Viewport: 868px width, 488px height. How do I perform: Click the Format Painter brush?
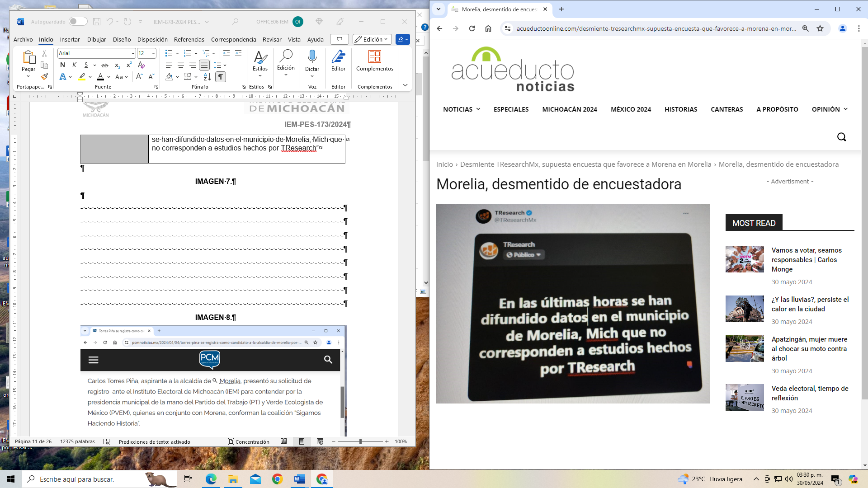click(44, 77)
